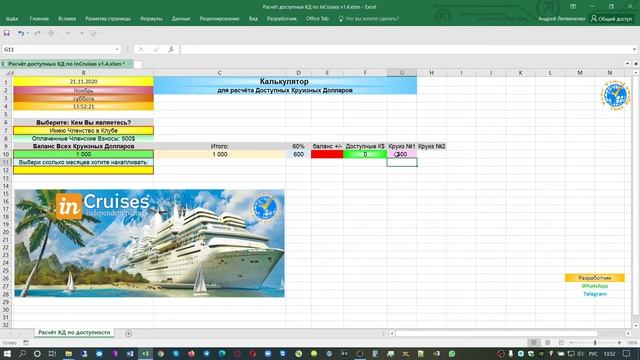
Task: Click the Калькулятор title banner
Action: coord(285,86)
